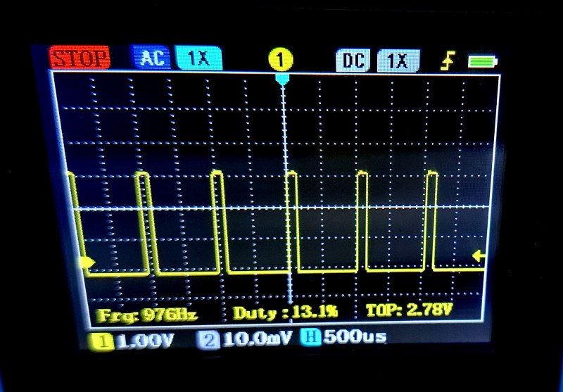This screenshot has height=392, width=563.
Task: Click the yellow channel 1 square icon at bottom
Action: [103, 341]
